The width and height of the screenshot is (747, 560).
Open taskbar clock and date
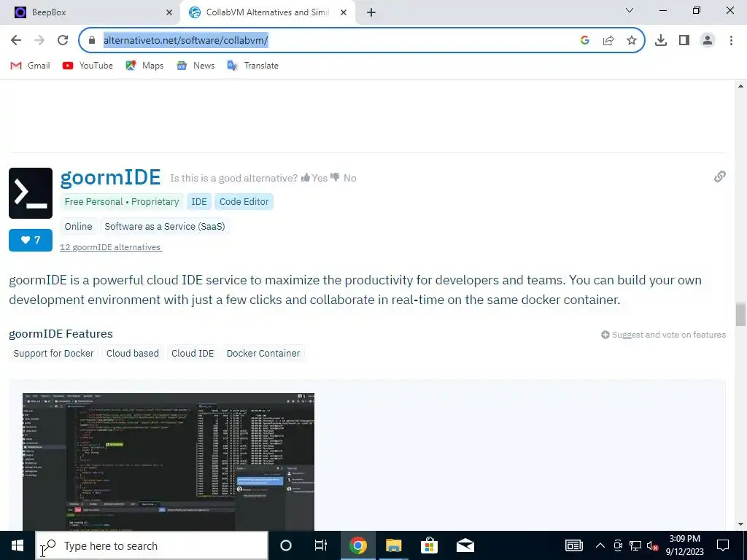coord(684,545)
